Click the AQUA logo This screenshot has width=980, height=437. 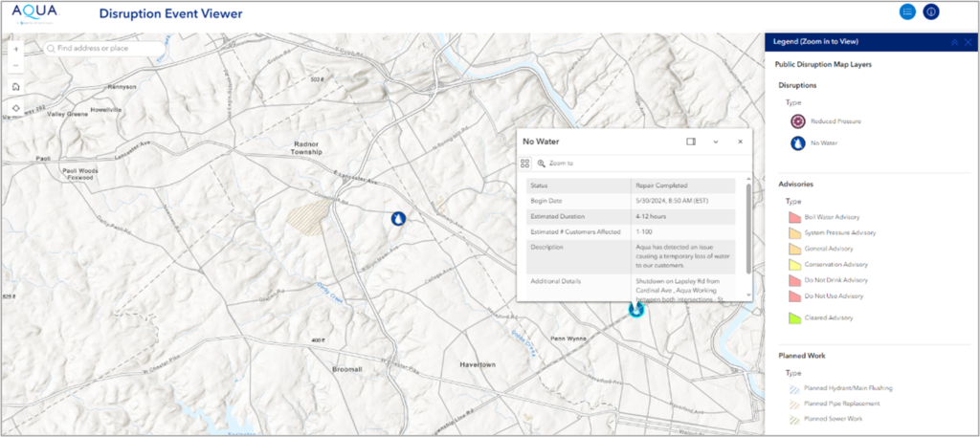tap(35, 12)
